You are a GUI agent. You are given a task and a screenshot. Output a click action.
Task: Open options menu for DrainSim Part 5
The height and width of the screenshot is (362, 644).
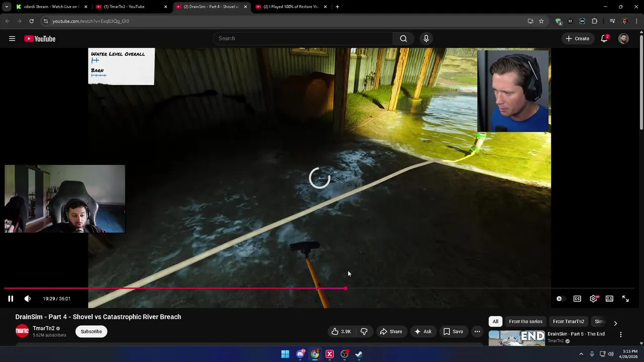point(621,334)
